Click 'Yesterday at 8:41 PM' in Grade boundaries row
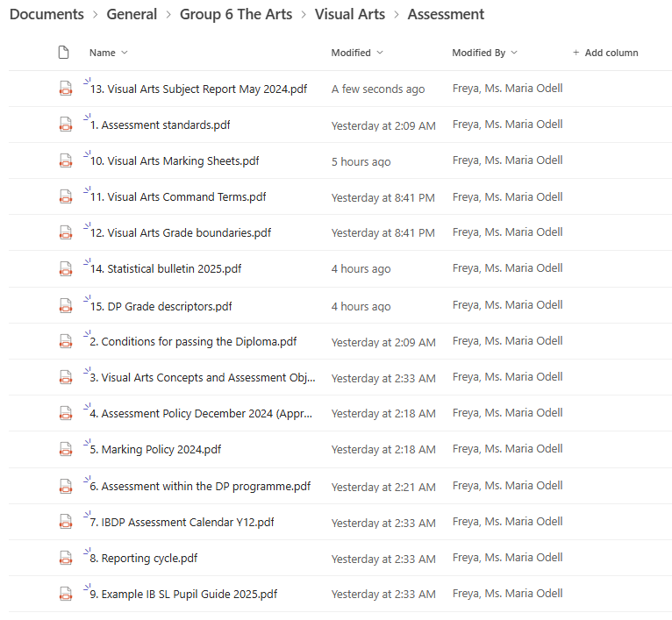Viewport: 672px width, 620px height. 383,233
